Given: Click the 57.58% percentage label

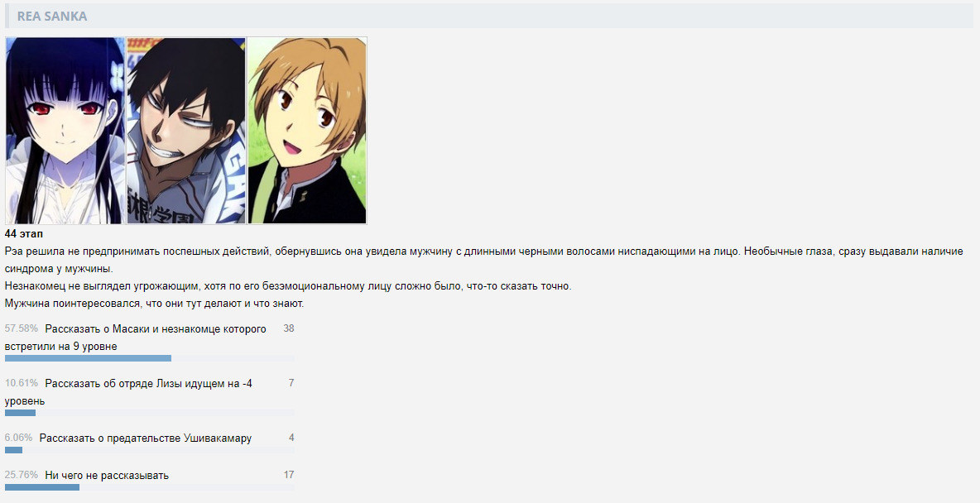Looking at the screenshot, I should (x=22, y=328).
